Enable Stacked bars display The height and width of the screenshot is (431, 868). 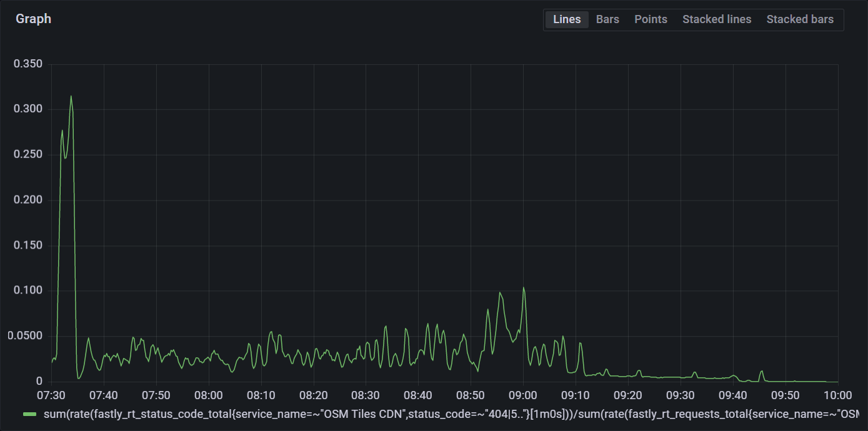pyautogui.click(x=800, y=19)
